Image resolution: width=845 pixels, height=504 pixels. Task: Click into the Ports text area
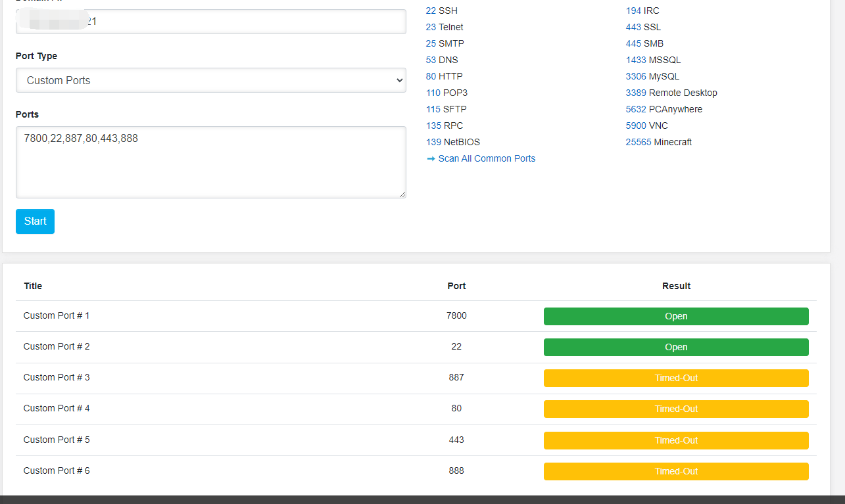pyautogui.click(x=210, y=162)
